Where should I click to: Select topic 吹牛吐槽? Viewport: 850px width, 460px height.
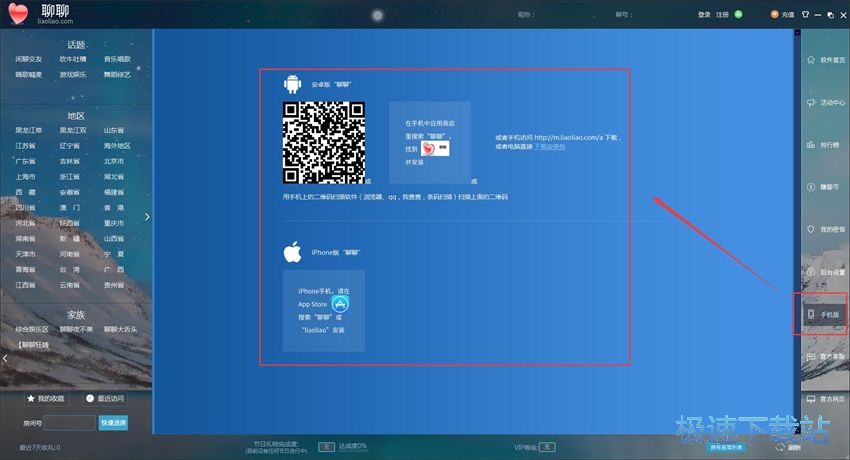73,59
